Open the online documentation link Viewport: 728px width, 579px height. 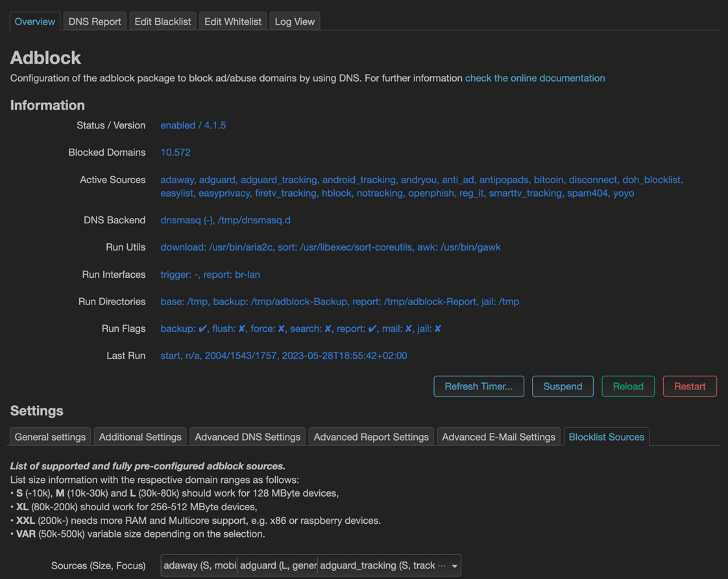click(x=535, y=78)
